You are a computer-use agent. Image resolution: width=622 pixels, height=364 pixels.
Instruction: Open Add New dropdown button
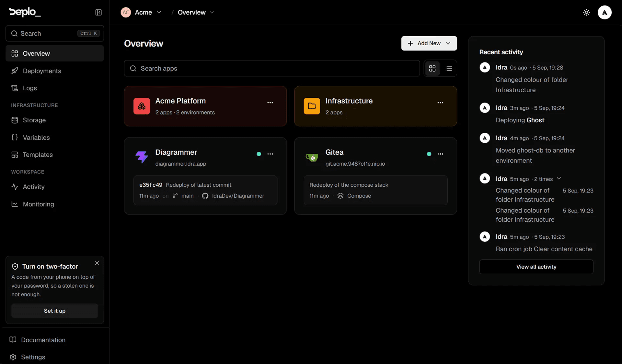tap(429, 43)
